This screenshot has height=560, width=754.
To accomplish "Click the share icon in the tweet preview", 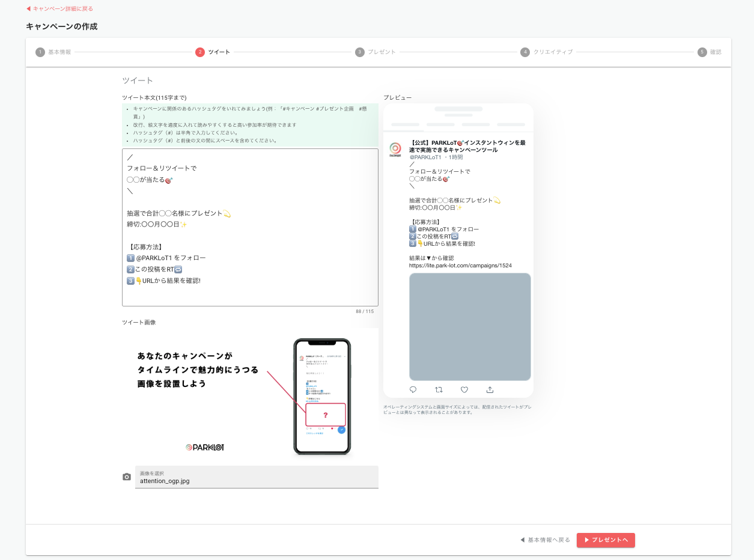I will [x=490, y=389].
